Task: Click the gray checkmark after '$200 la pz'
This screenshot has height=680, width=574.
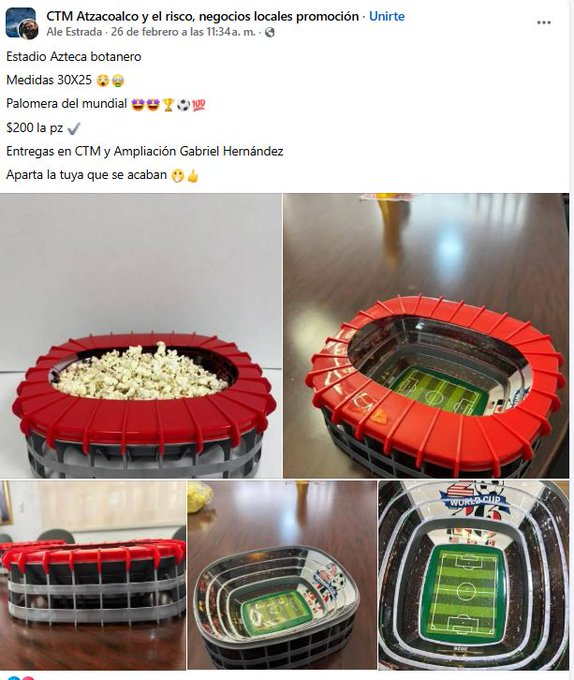Action: [74, 128]
